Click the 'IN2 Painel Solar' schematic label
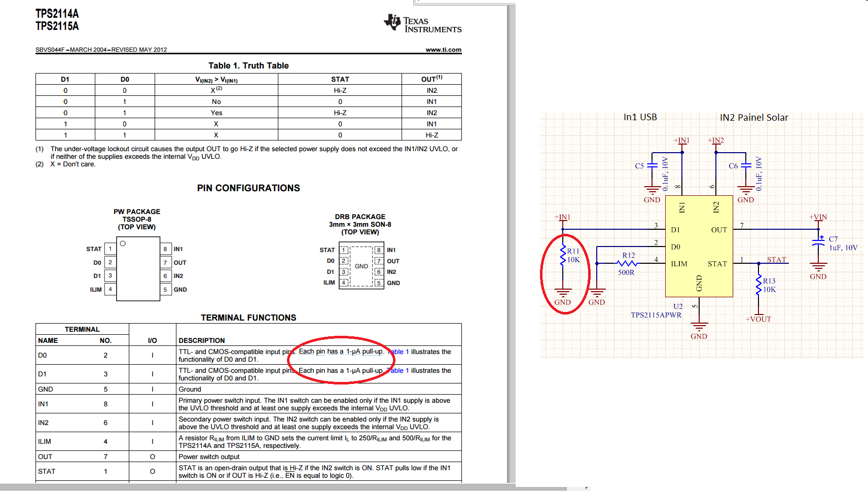The height and width of the screenshot is (491, 868). 754,117
